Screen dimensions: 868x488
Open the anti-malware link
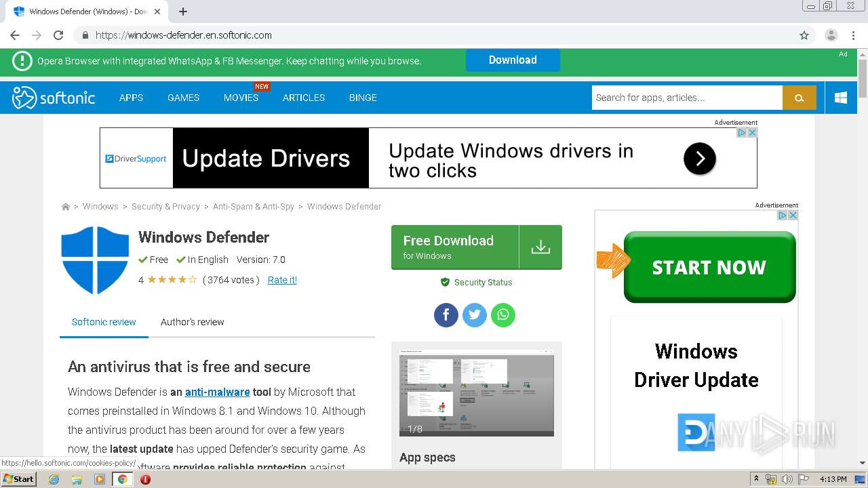click(218, 392)
